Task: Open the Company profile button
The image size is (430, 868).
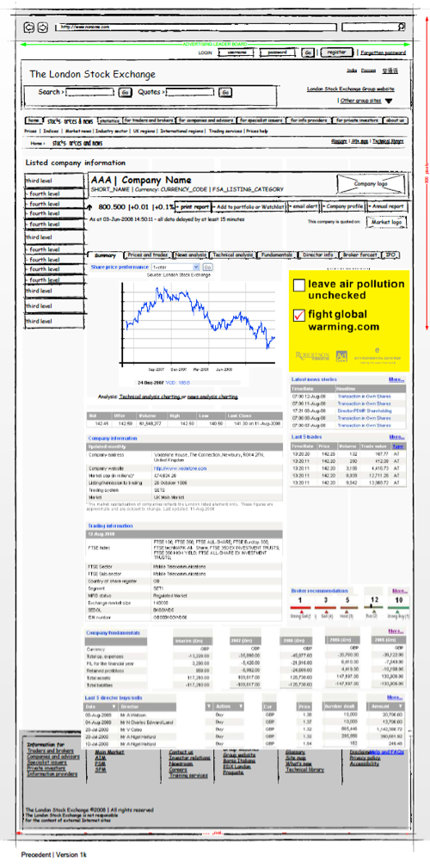Action: click(343, 206)
